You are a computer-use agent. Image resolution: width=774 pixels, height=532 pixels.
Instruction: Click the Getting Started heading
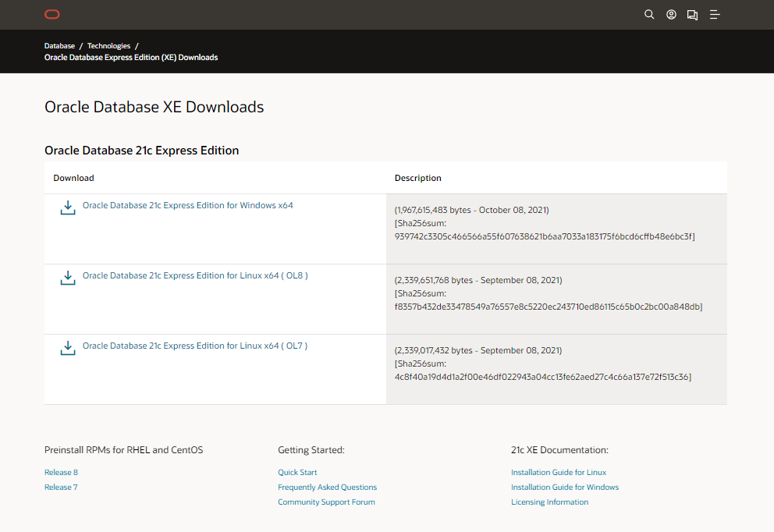(311, 450)
